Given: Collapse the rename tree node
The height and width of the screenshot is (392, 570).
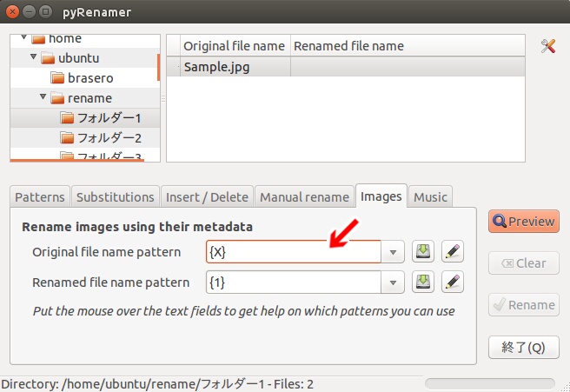Looking at the screenshot, I should coord(43,96).
